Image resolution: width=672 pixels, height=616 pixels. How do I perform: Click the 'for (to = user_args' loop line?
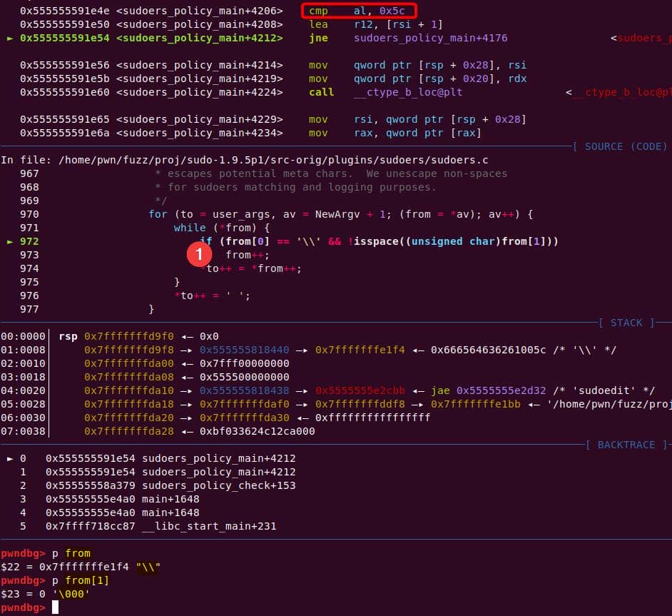pyautogui.click(x=341, y=214)
